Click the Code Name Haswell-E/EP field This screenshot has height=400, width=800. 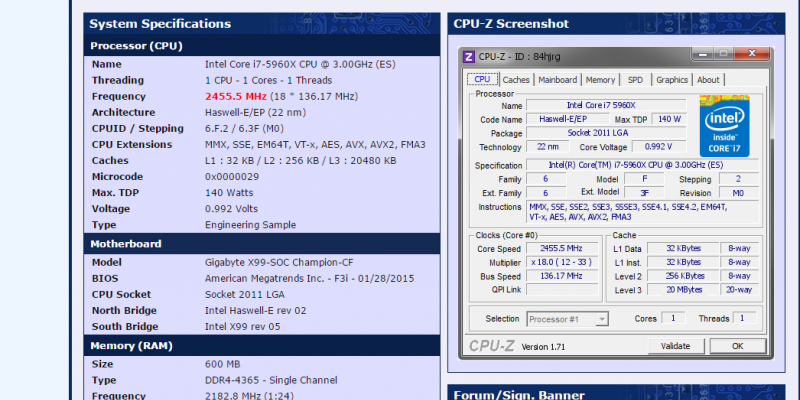tap(570, 119)
